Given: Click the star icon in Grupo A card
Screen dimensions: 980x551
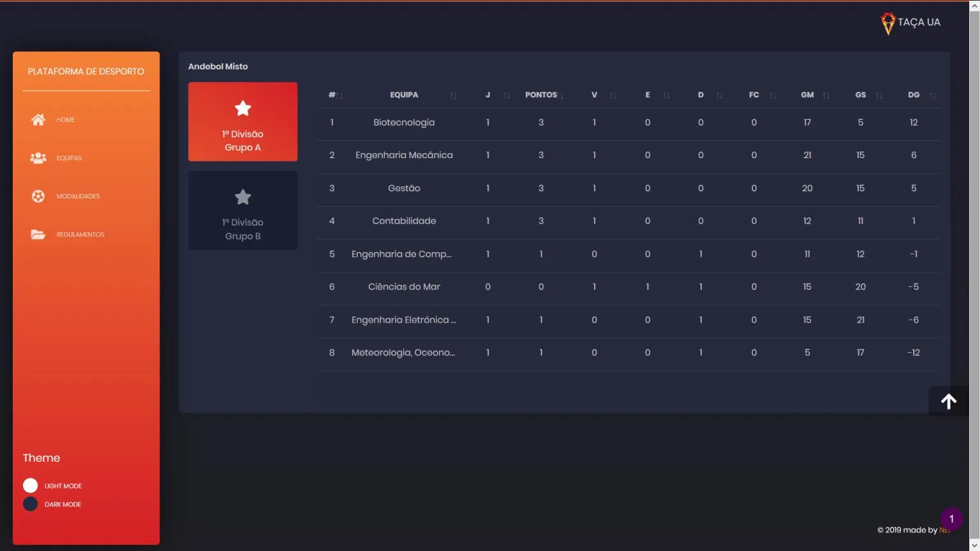Looking at the screenshot, I should point(242,108).
